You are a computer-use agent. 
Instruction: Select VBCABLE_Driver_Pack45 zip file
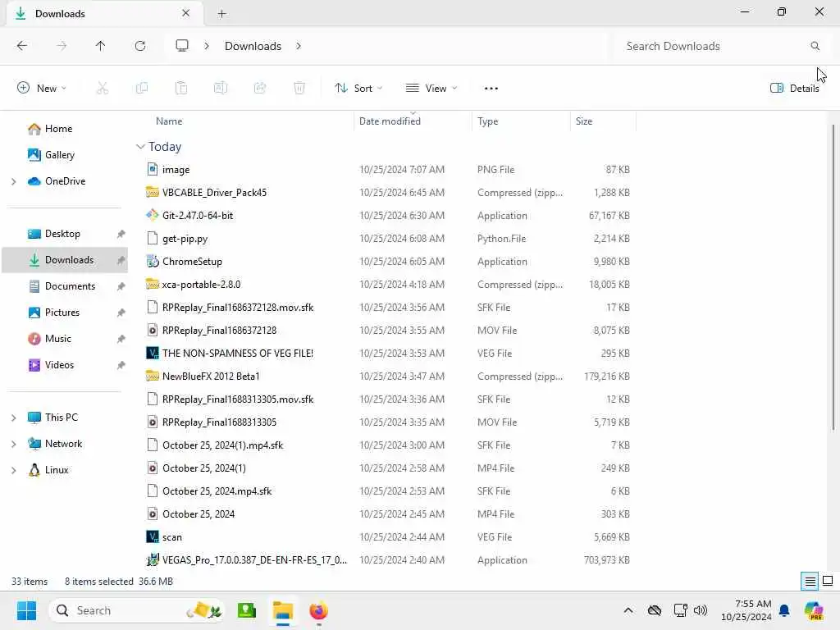tap(214, 193)
